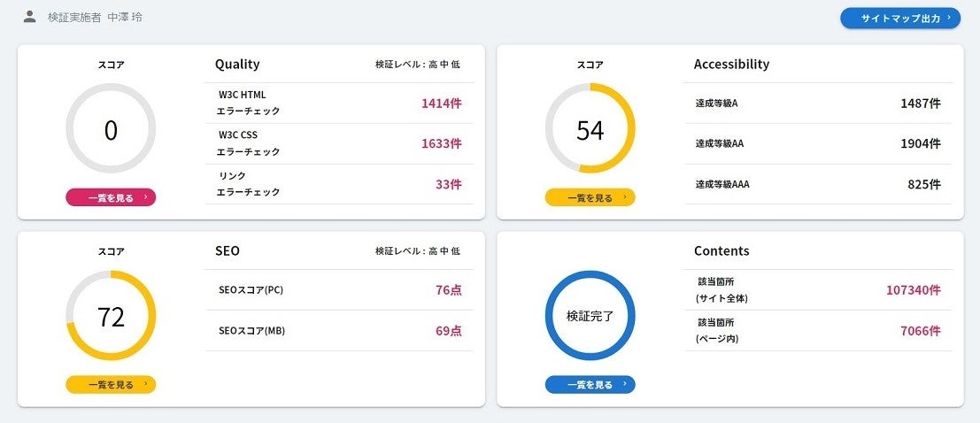Select the W3C HTML エラーチェック row

339,103
